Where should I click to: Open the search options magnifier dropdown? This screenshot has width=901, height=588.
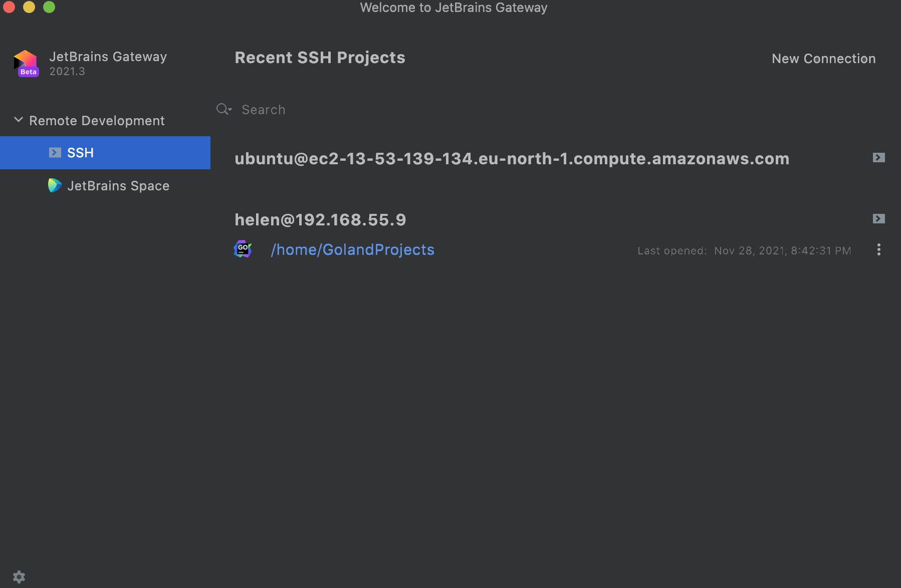click(x=223, y=109)
